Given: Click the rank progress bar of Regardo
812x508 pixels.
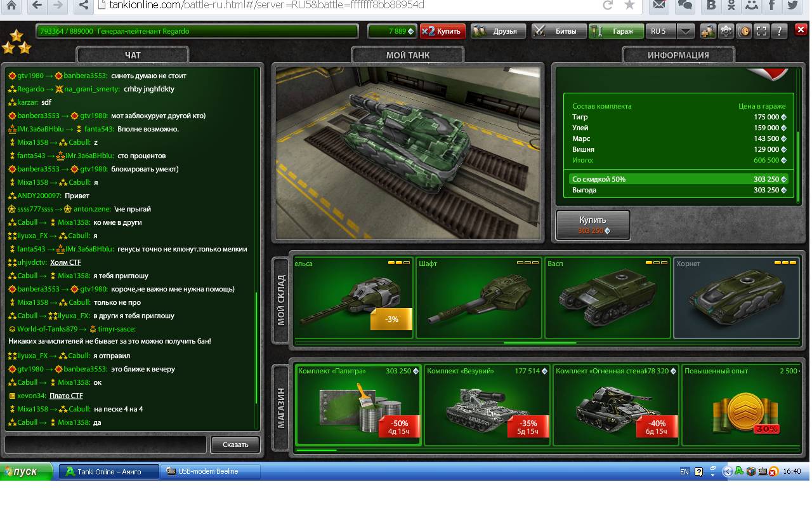Looking at the screenshot, I should tap(197, 31).
